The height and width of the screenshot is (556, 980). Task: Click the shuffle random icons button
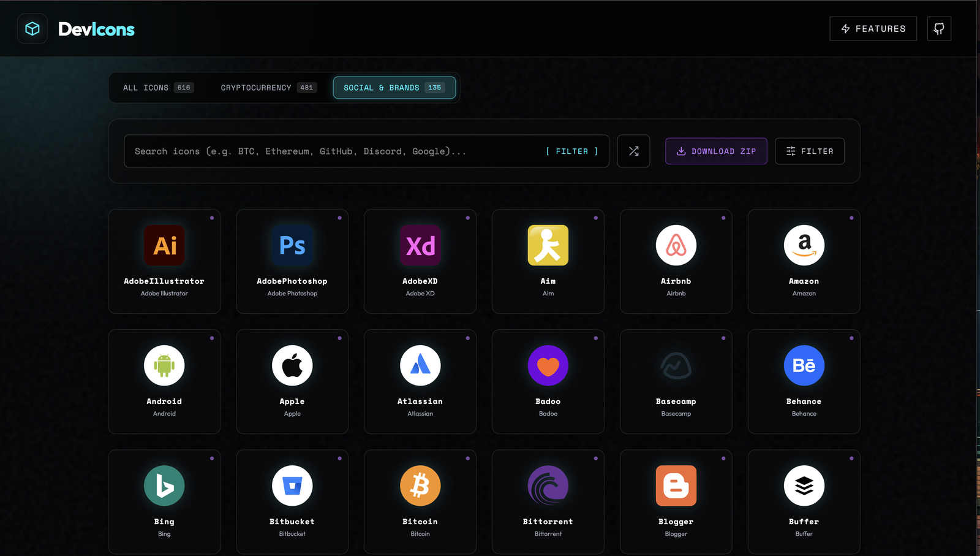click(x=633, y=151)
